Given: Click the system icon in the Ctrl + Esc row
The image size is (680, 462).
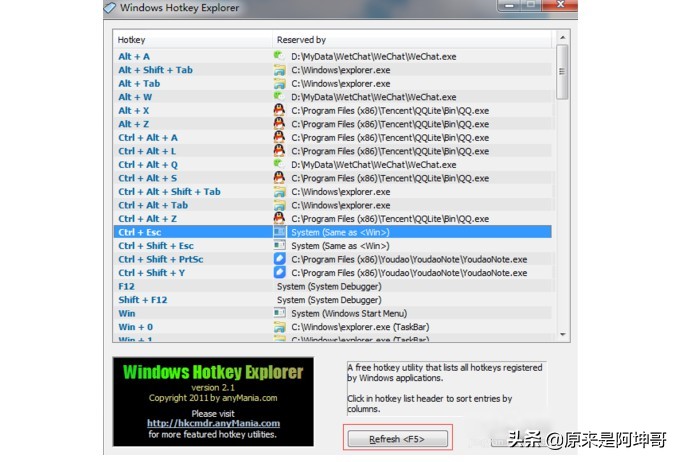Looking at the screenshot, I should tap(279, 232).
